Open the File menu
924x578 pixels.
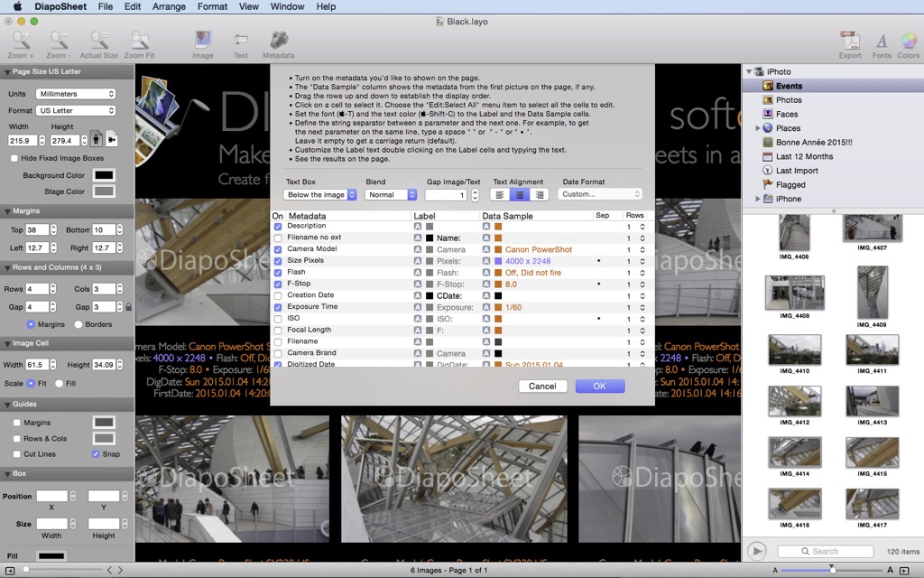click(106, 6)
